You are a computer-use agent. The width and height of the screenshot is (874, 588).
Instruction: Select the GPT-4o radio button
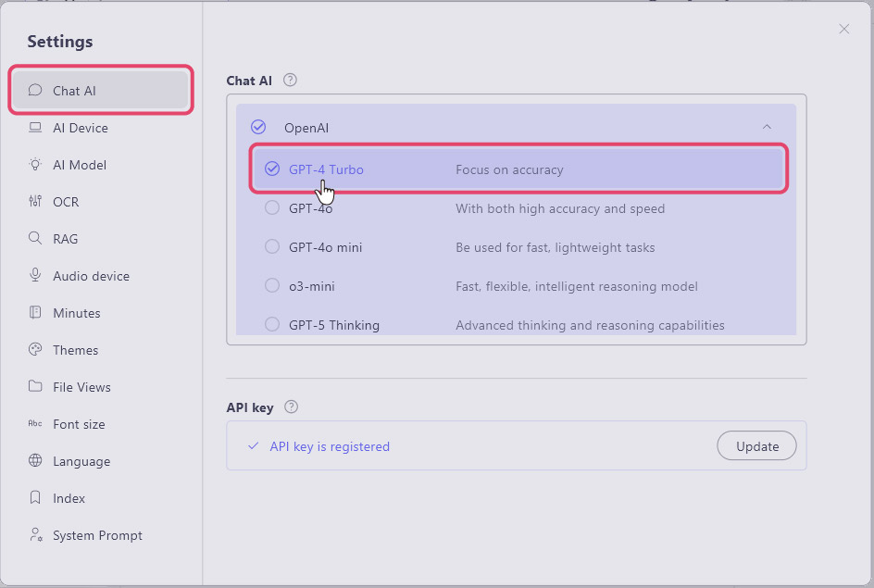coord(272,208)
